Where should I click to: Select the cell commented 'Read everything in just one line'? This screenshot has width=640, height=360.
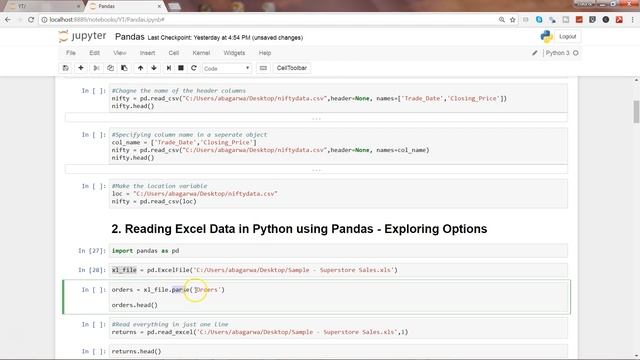click(x=338, y=328)
